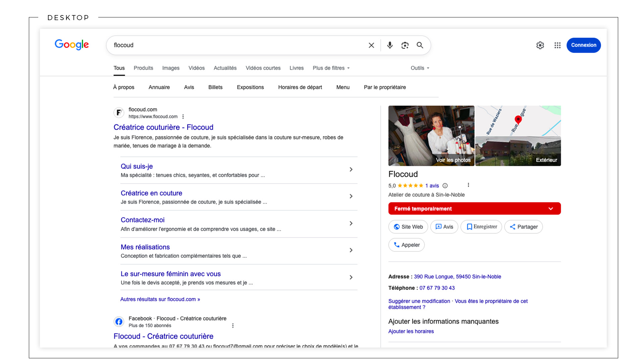Image resolution: width=644 pixels, height=362 pixels.
Task: Open the Créatrice en couture link
Action: [x=151, y=193]
